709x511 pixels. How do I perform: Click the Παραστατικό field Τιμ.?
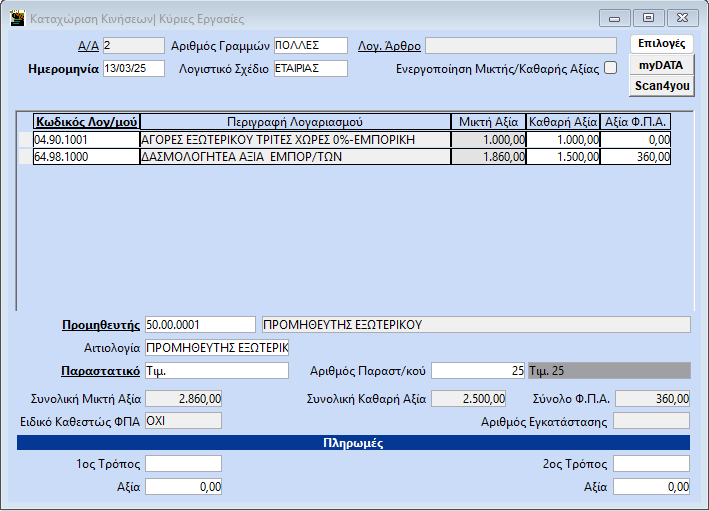click(x=217, y=371)
